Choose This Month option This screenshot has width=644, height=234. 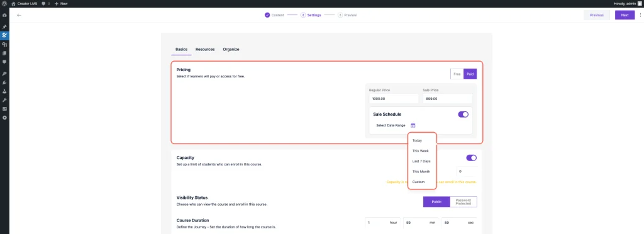coord(422,172)
